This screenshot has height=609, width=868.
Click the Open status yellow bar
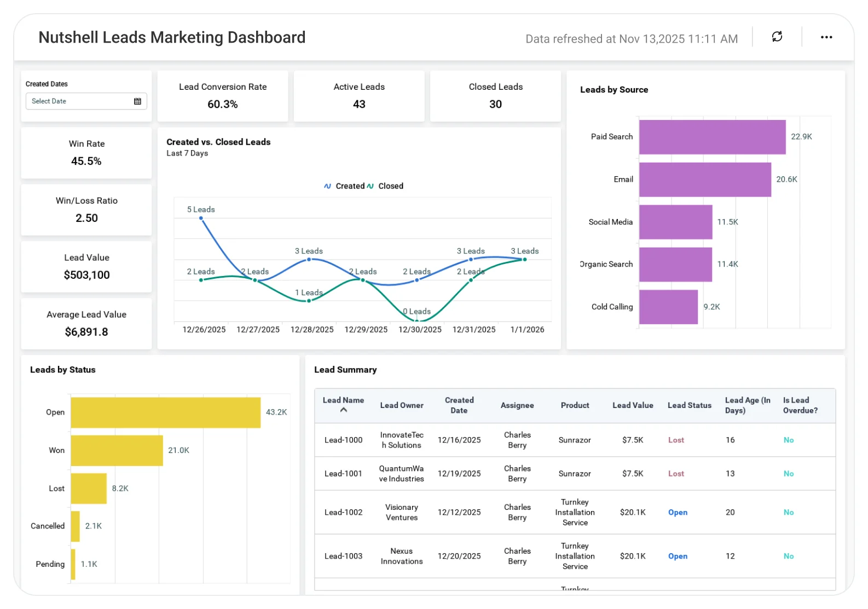(165, 412)
